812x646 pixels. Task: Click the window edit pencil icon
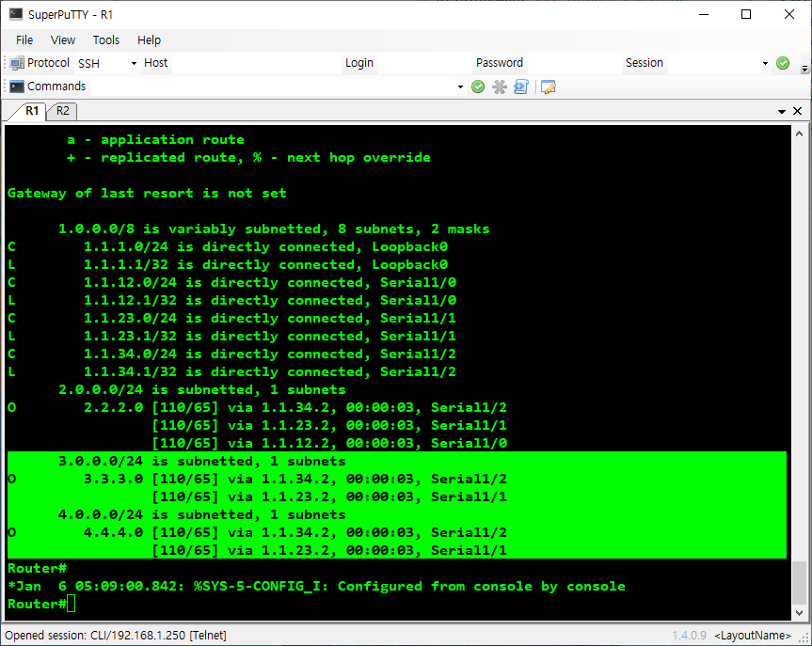click(548, 87)
